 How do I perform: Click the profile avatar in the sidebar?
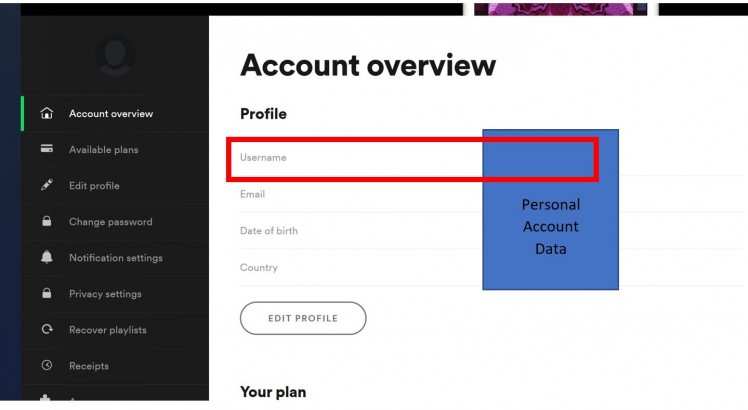click(x=115, y=57)
